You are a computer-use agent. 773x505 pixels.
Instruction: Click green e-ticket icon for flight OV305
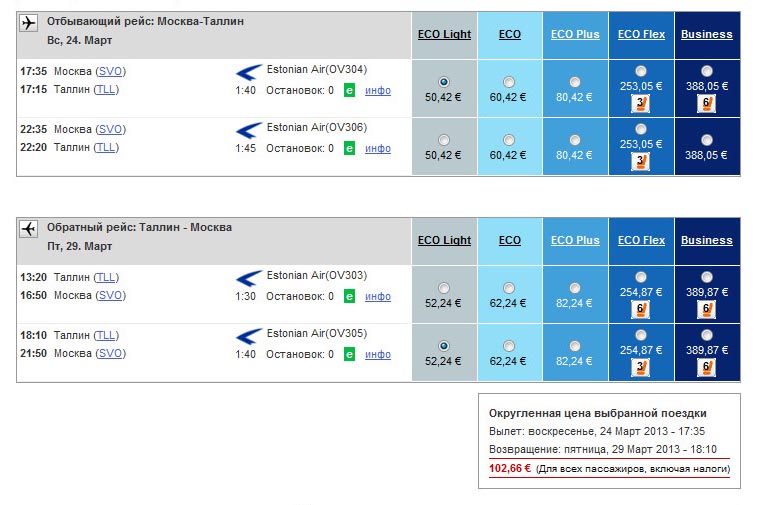(x=349, y=354)
